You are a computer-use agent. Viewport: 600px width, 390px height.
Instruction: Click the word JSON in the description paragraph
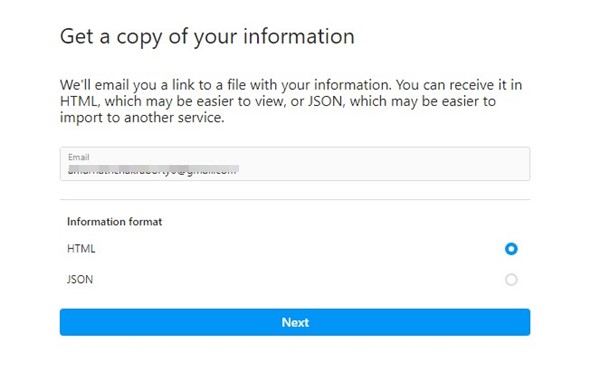(x=326, y=101)
